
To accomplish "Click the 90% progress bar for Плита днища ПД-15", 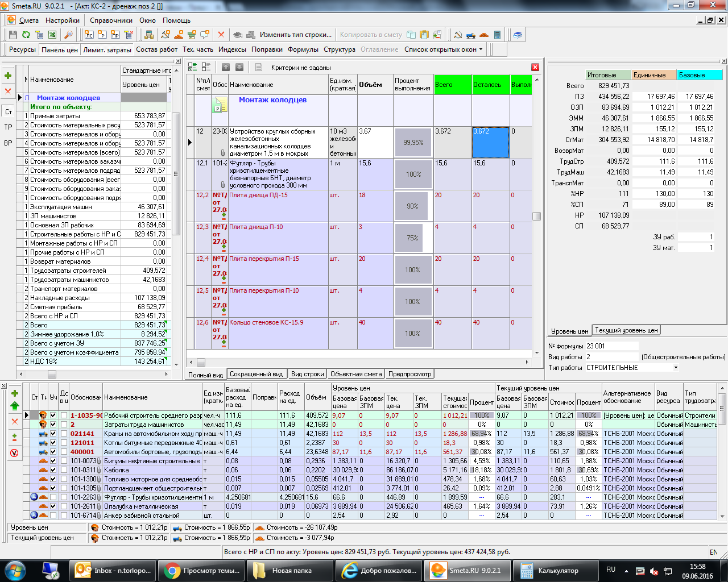I will [413, 206].
